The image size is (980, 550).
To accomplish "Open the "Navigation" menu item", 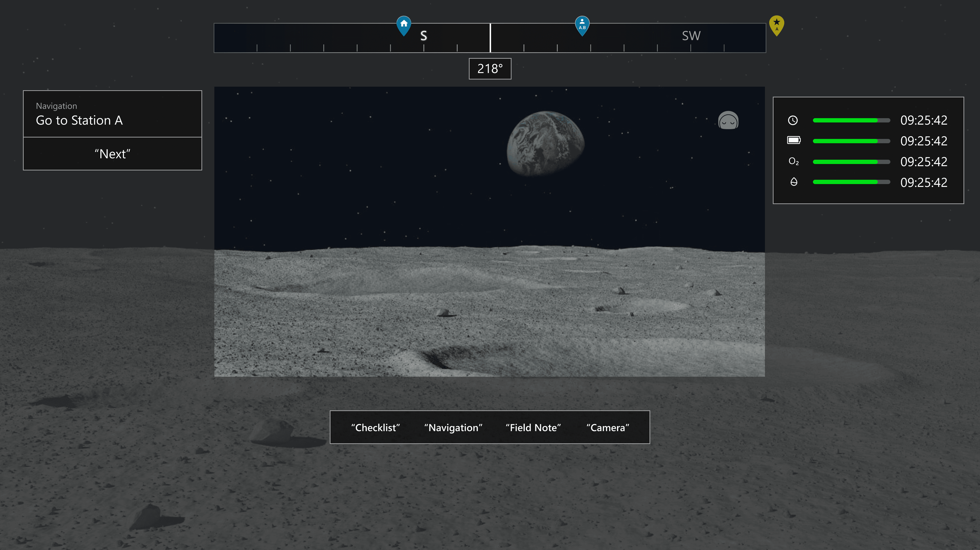I will click(x=453, y=428).
